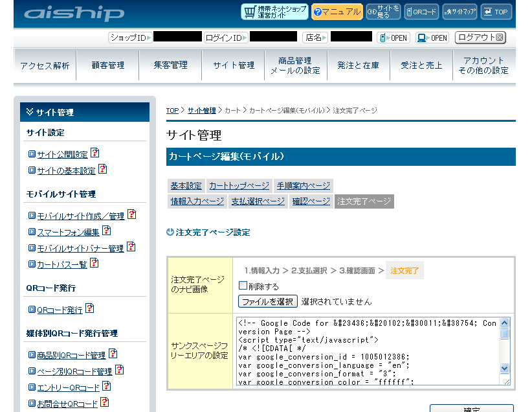
Task: Select the 注文完了ページ tab
Action: [x=364, y=201]
